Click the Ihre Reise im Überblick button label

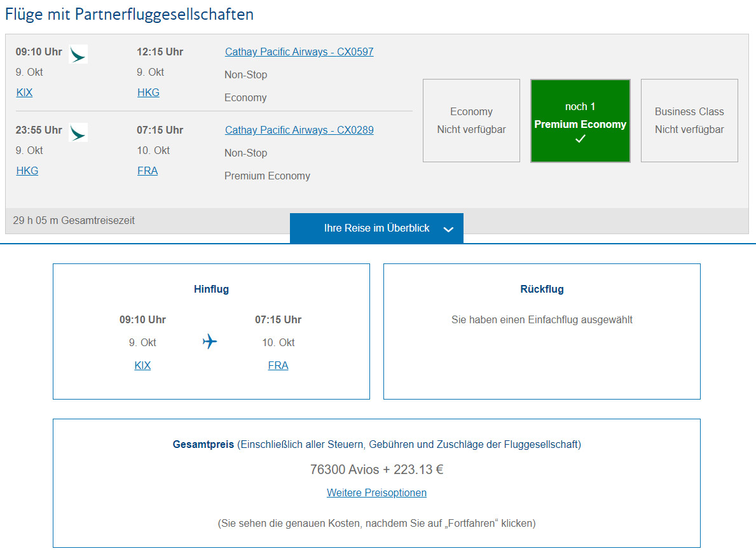(x=376, y=228)
